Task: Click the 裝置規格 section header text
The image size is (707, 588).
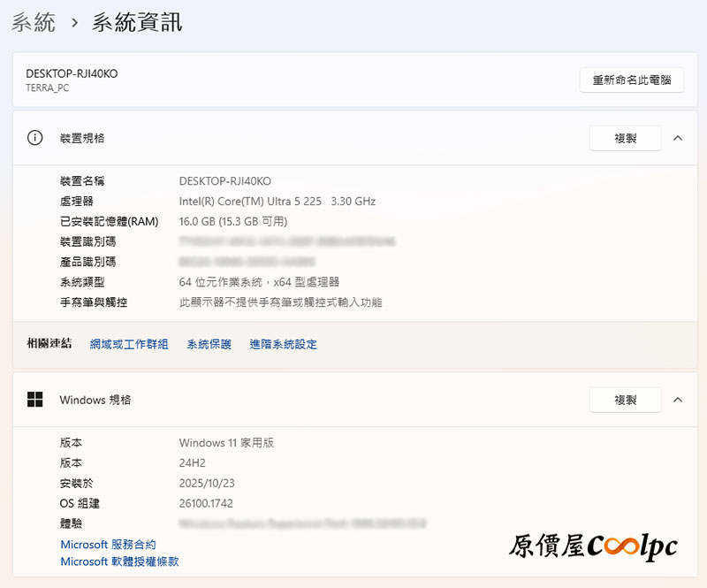Action: tap(82, 138)
